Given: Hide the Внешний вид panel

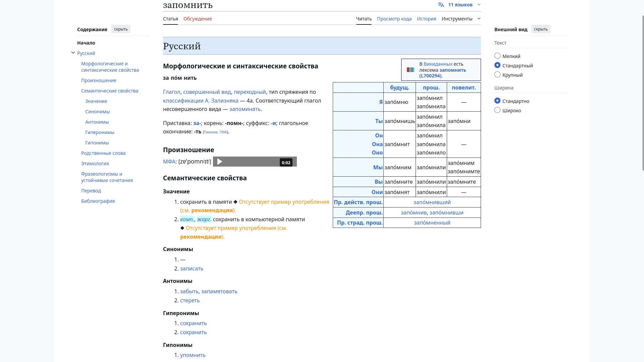Looking at the screenshot, I should pos(540,29).
